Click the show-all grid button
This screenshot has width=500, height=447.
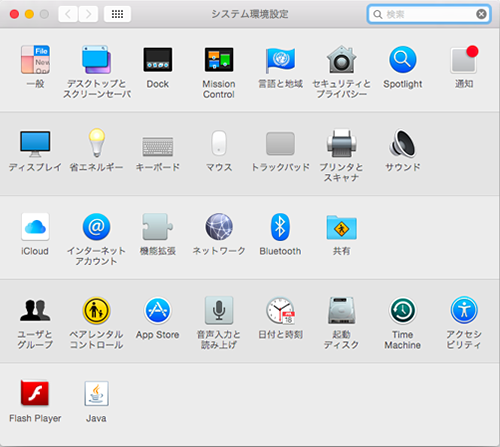click(117, 14)
